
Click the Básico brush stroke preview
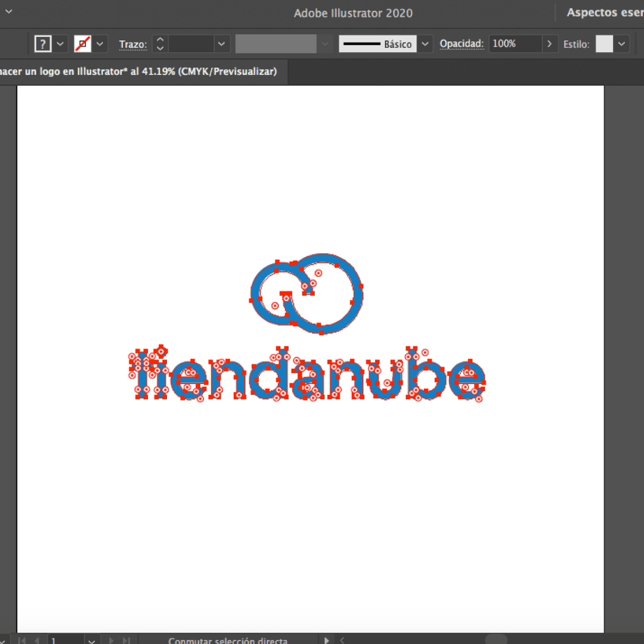(377, 44)
